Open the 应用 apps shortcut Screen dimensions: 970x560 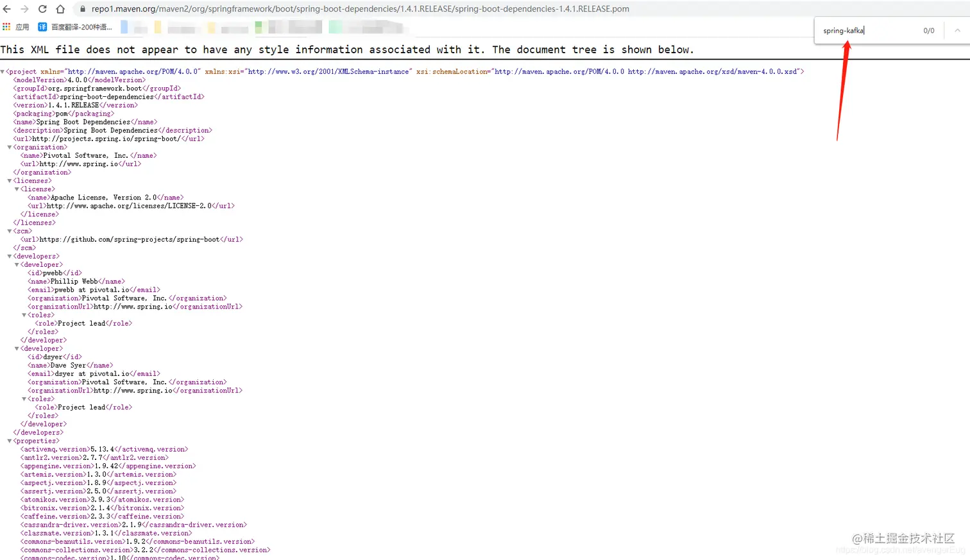(16, 27)
